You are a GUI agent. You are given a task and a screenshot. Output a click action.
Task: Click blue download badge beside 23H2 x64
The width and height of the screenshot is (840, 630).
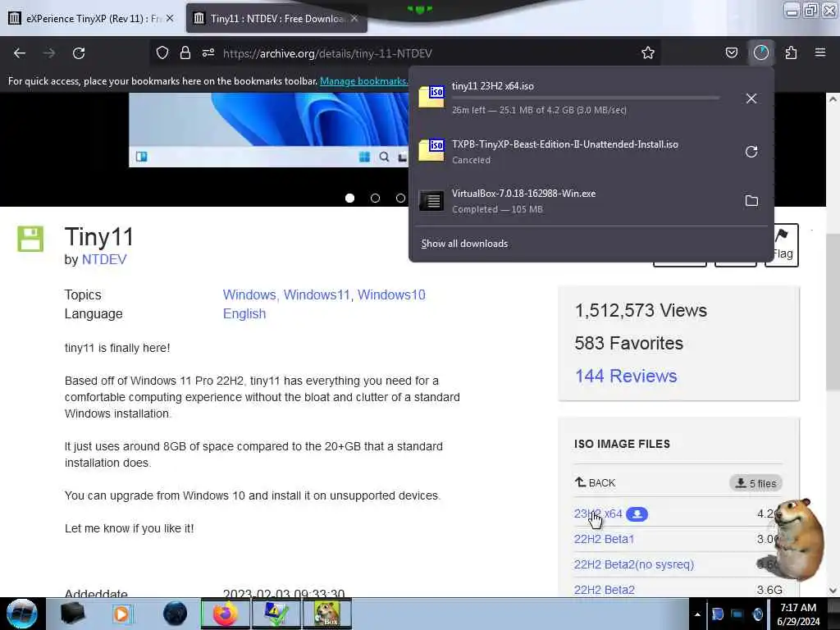[x=637, y=514]
